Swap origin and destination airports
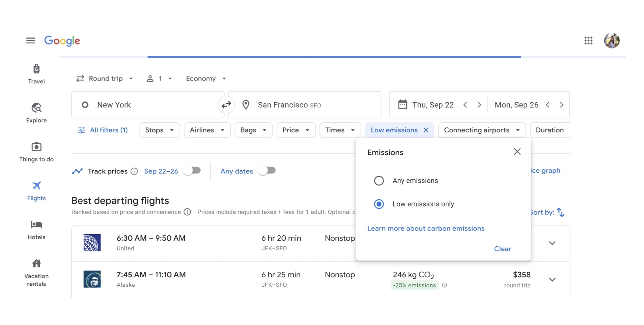The width and height of the screenshot is (644, 325). tap(226, 105)
